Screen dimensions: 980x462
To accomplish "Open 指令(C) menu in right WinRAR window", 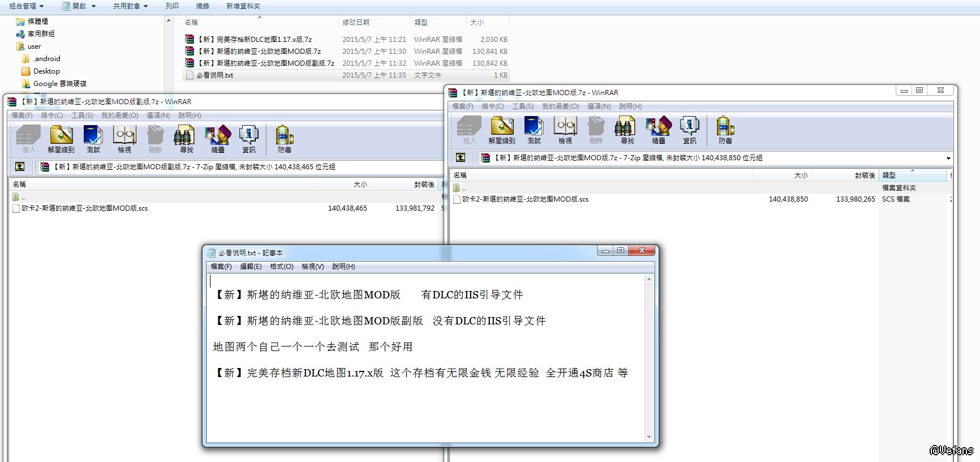I will click(x=493, y=106).
